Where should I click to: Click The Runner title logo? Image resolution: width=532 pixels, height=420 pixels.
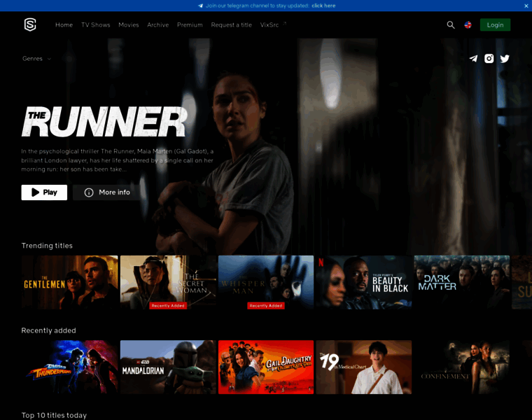(104, 122)
